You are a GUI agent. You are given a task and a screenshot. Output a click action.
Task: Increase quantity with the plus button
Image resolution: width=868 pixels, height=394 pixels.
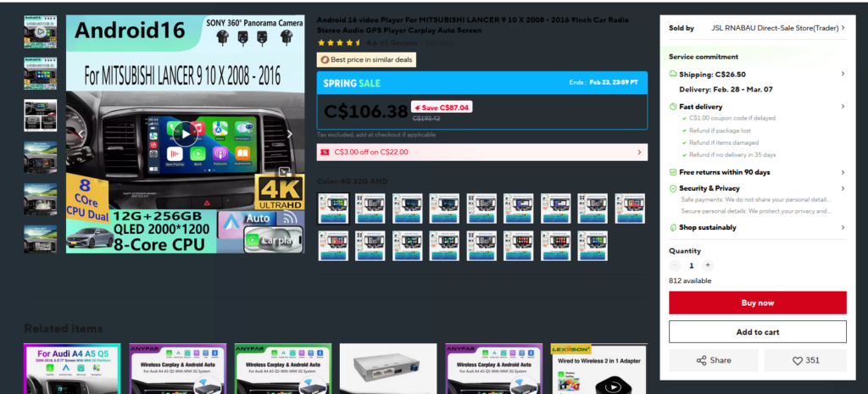708,265
